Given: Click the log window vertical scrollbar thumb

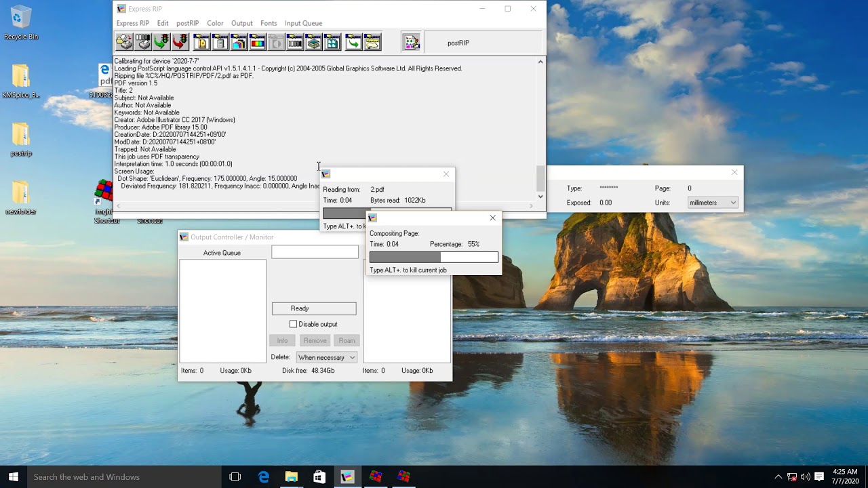Looking at the screenshot, I should pos(540,178).
